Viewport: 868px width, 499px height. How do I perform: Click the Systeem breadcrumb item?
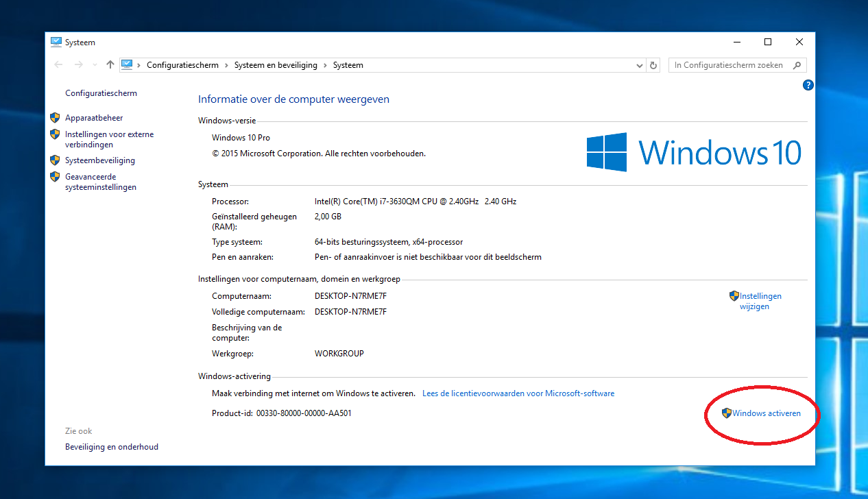[x=348, y=65]
